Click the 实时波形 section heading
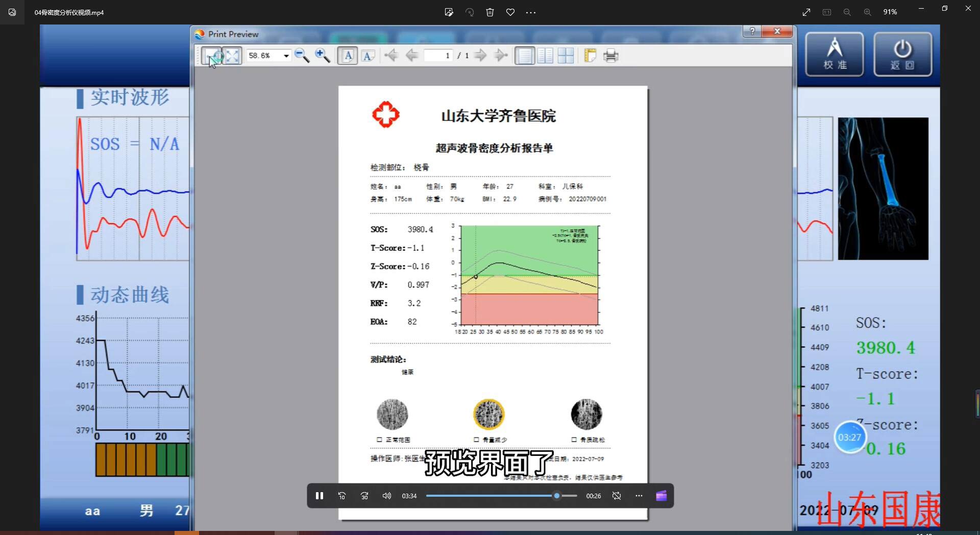 coord(130,98)
